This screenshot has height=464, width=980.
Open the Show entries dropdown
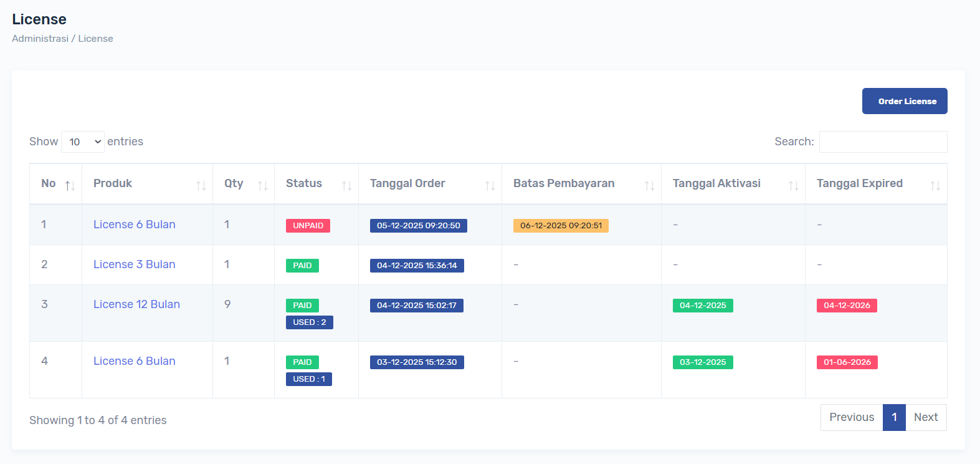point(83,142)
